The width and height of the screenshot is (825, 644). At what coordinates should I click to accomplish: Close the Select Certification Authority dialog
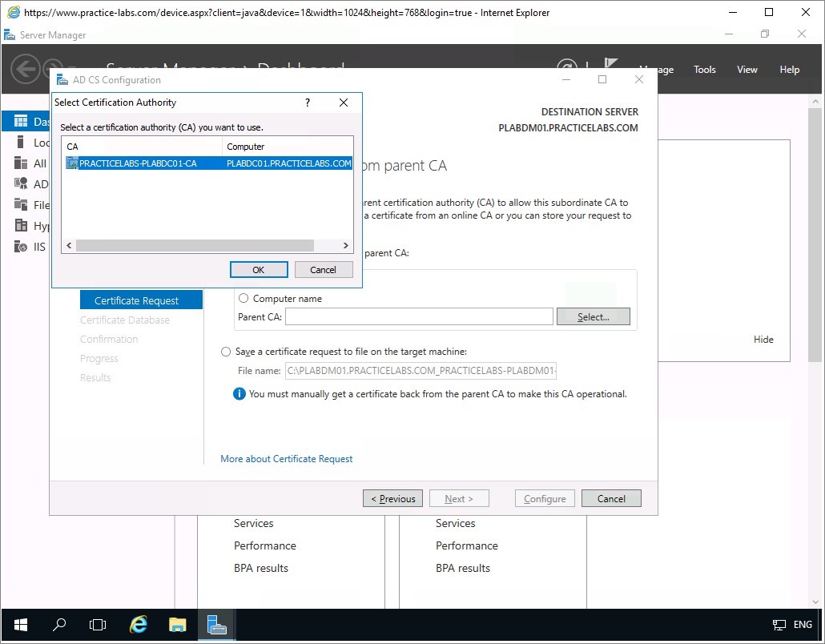(x=344, y=103)
